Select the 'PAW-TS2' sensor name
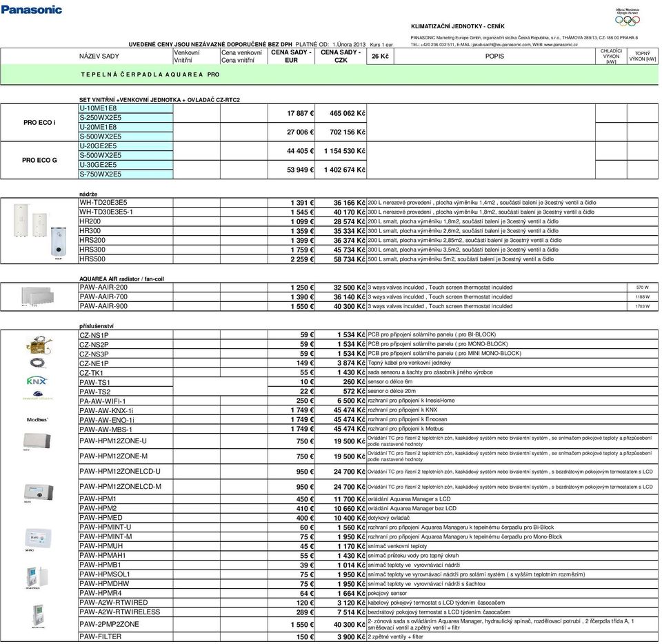 pyautogui.click(x=95, y=392)
